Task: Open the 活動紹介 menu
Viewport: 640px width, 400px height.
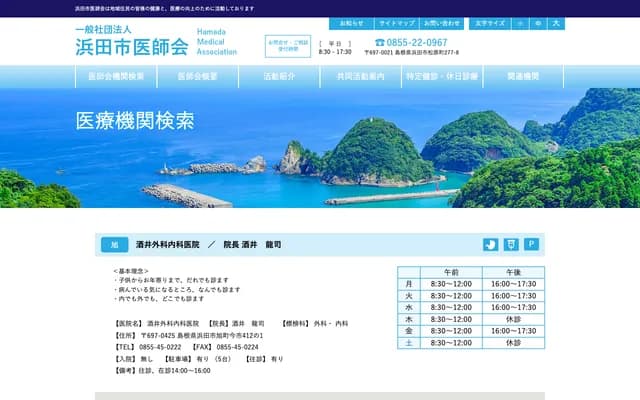Action: [279, 76]
